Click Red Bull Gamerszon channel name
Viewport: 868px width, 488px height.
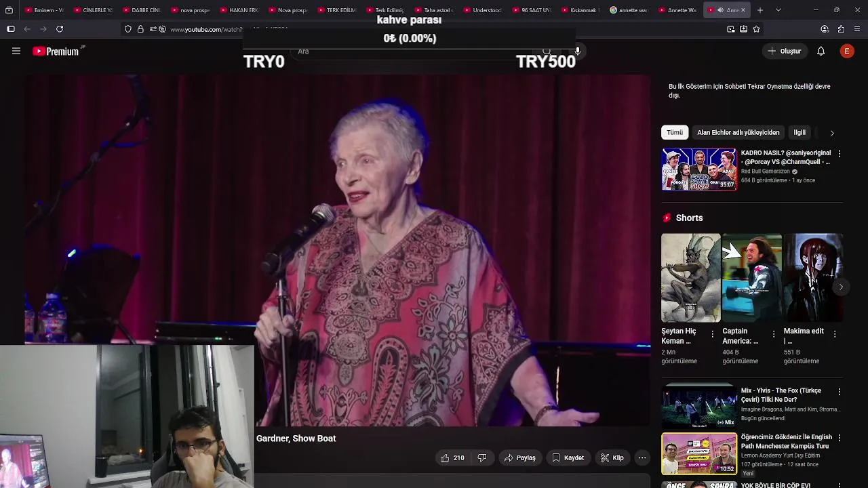click(766, 171)
